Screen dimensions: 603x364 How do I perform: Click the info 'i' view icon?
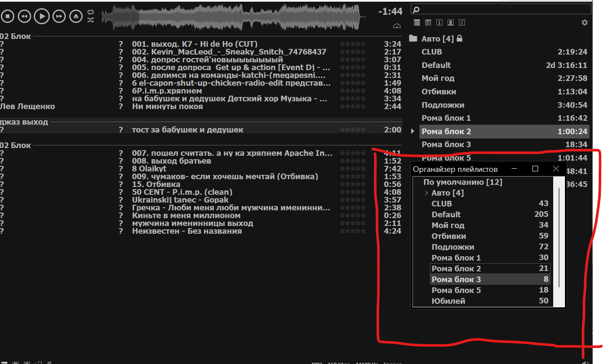(x=439, y=23)
